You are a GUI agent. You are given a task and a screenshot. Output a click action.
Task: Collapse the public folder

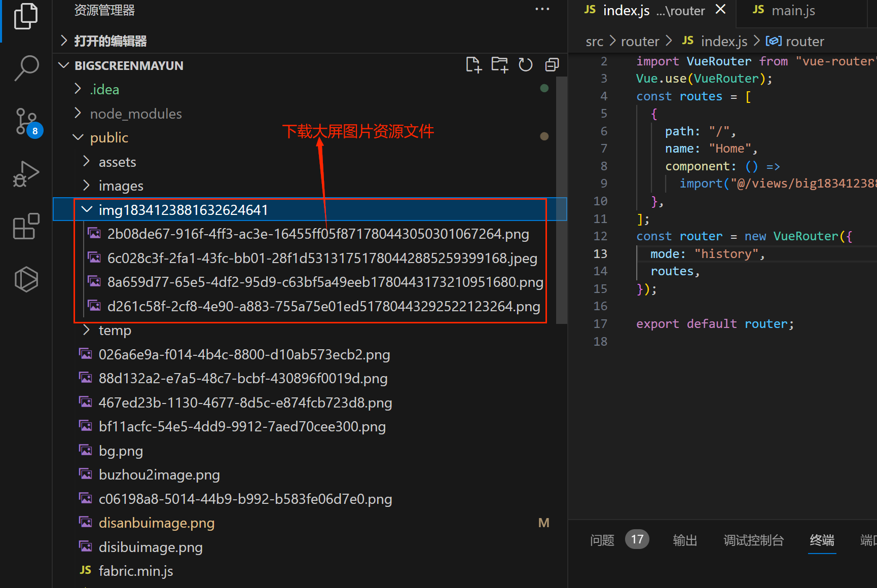[x=108, y=137]
